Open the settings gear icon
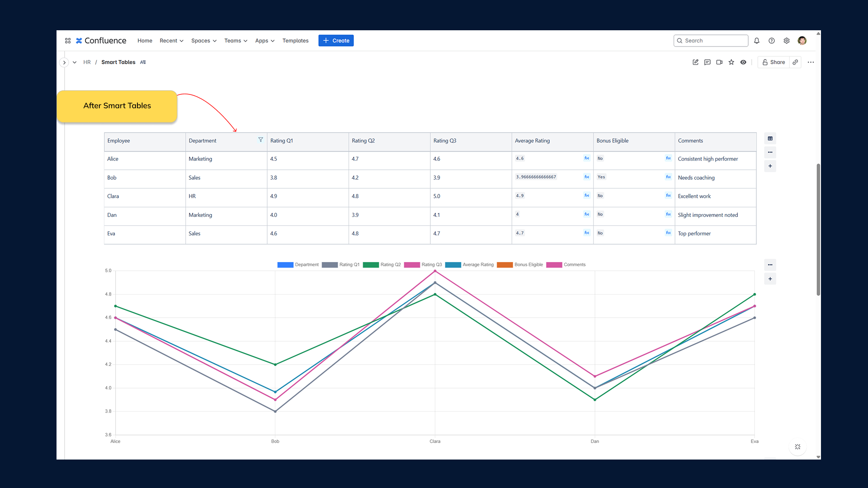This screenshot has height=488, width=868. pos(787,41)
